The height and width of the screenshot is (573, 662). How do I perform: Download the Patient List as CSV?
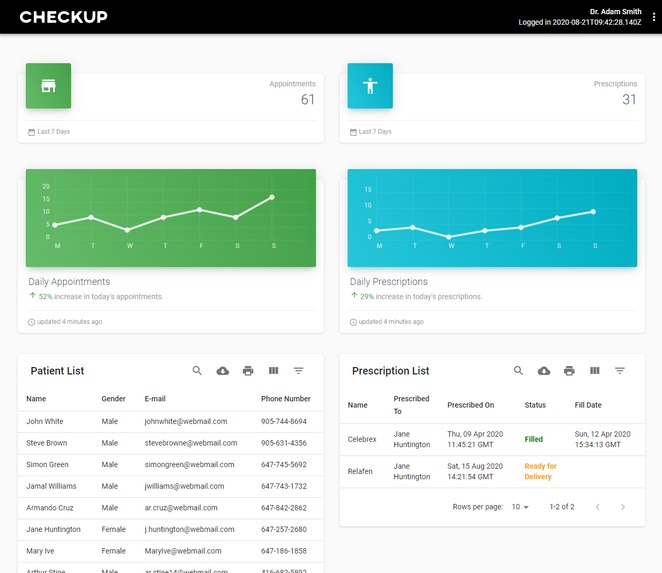pyautogui.click(x=222, y=371)
